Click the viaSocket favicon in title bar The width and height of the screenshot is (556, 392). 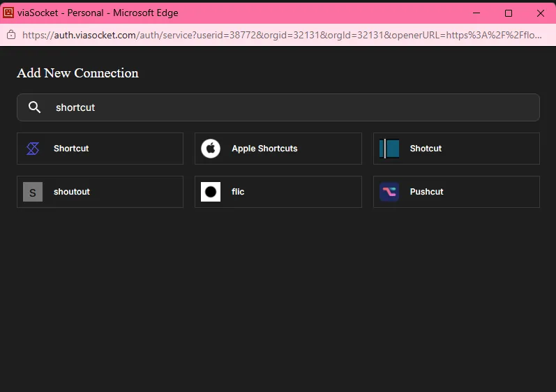8,13
